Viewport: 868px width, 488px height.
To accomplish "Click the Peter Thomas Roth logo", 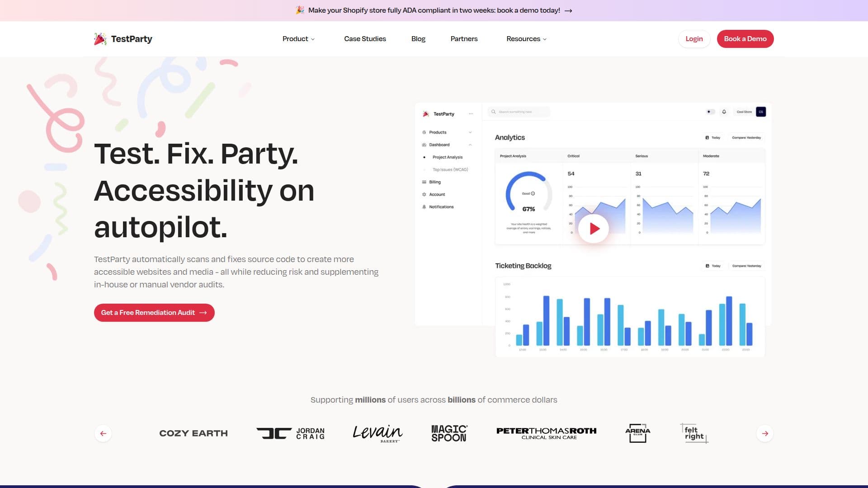I will click(546, 433).
